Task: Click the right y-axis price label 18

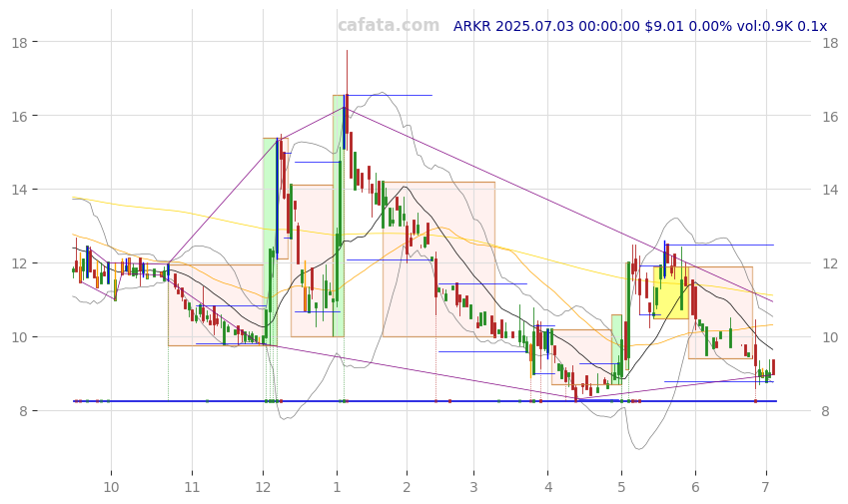Action: (x=830, y=42)
